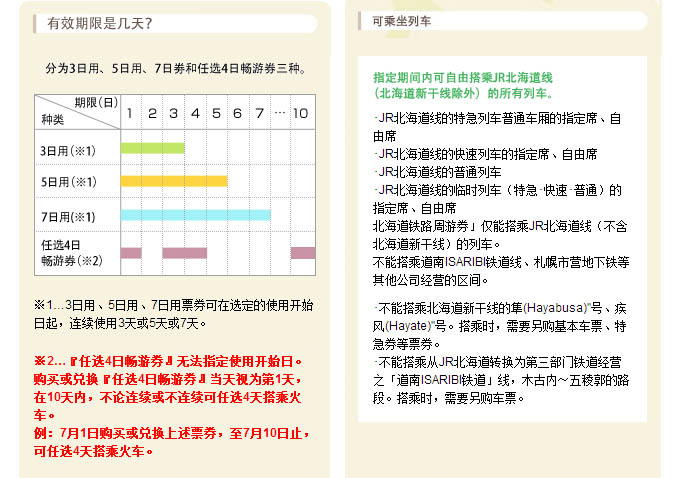
Task: Click the 7日用(※1) row label
Action: pos(68,217)
